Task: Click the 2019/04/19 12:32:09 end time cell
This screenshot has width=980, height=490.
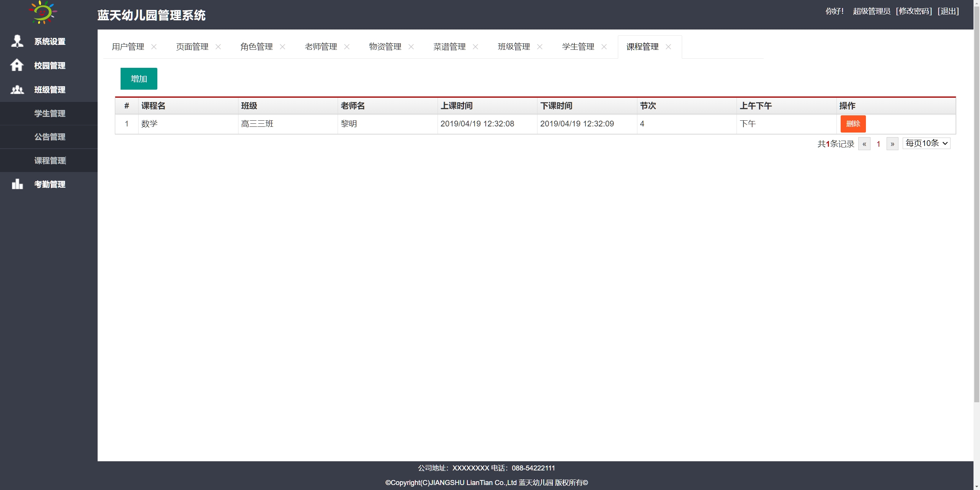Action: coord(587,124)
